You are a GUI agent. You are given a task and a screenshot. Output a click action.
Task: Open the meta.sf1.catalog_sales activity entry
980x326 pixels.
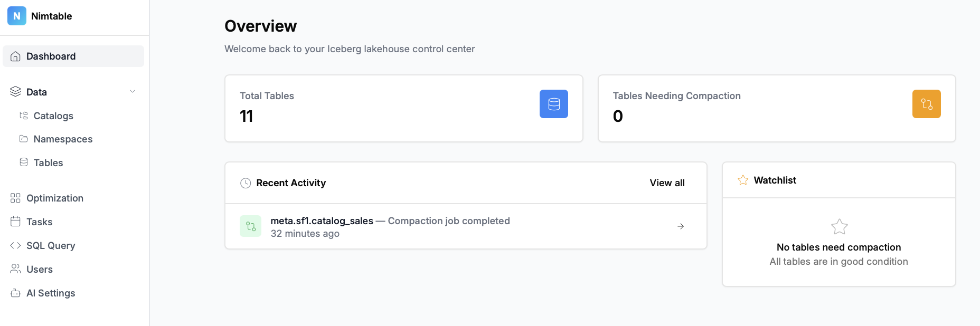point(322,221)
